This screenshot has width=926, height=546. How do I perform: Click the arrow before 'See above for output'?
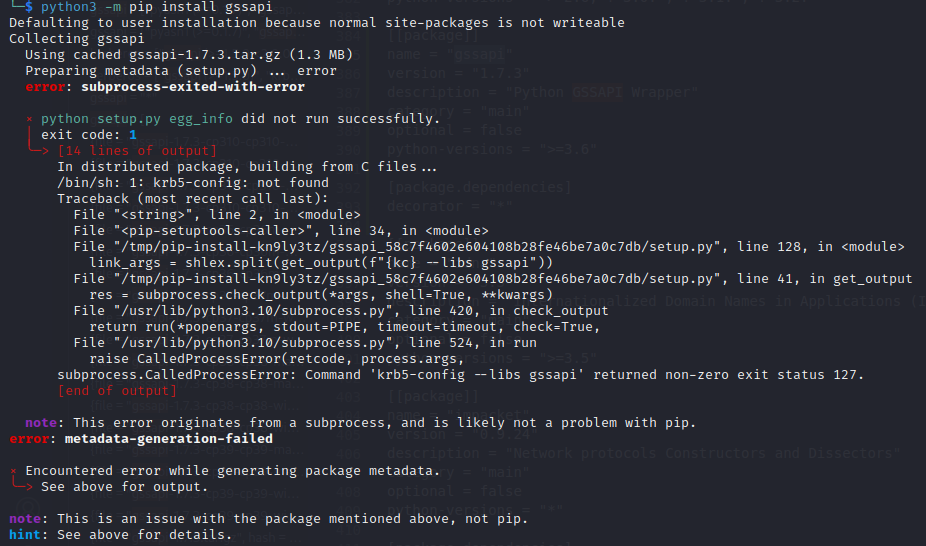[22, 485]
